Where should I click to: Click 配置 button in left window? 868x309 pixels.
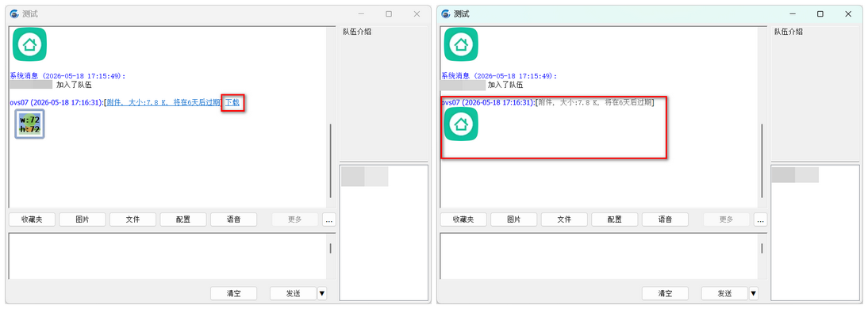183,219
